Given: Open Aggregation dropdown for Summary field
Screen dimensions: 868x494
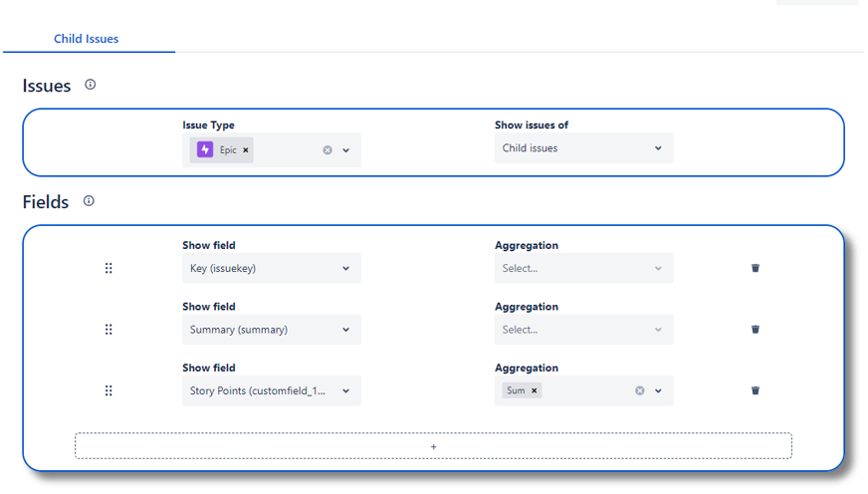Looking at the screenshot, I should (x=583, y=330).
